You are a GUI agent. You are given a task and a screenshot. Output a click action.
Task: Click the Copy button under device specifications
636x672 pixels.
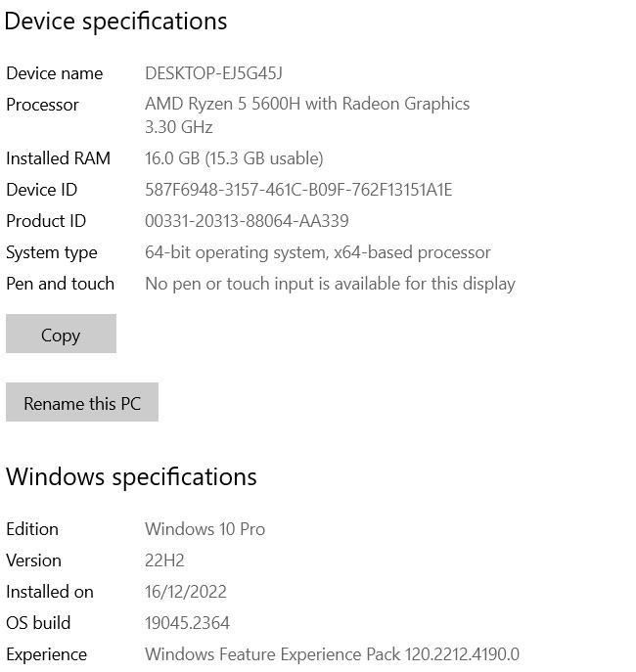click(61, 335)
